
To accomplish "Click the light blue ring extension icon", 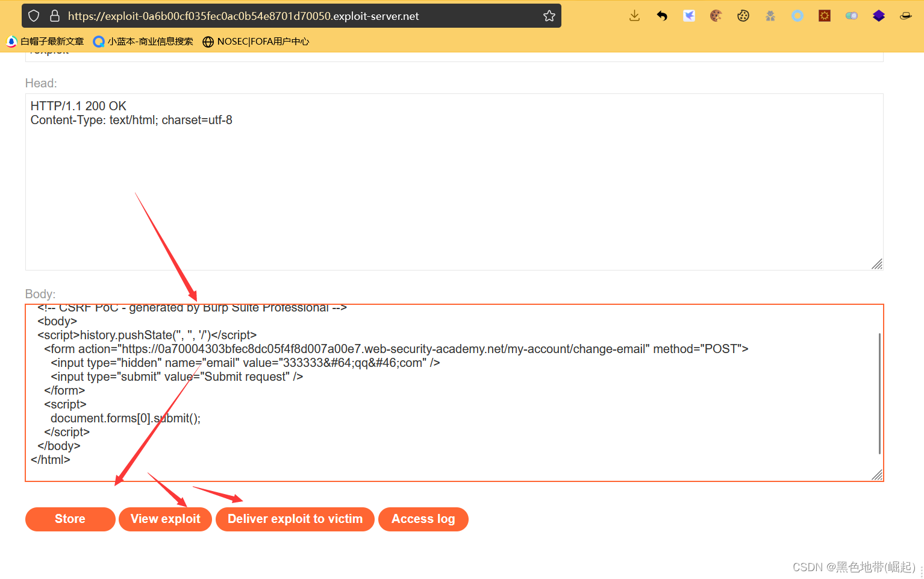I will point(797,16).
